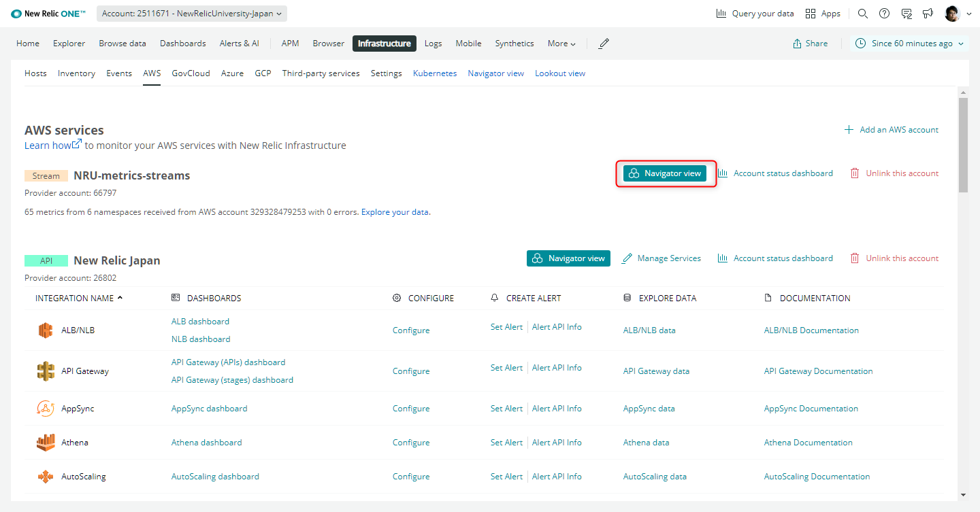Open the Synthetics nav item
Screen dimensions: 980x512
[x=514, y=44]
